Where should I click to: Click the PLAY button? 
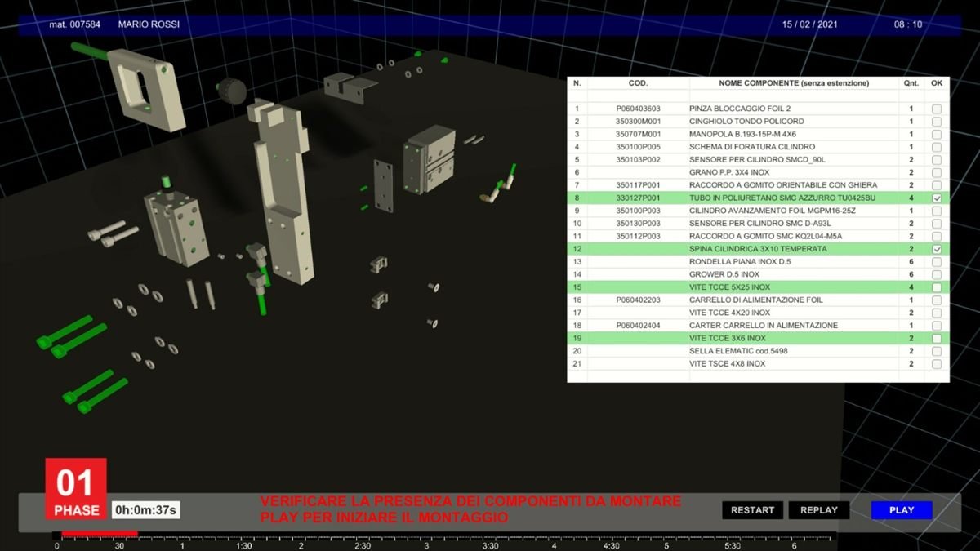[x=902, y=510]
